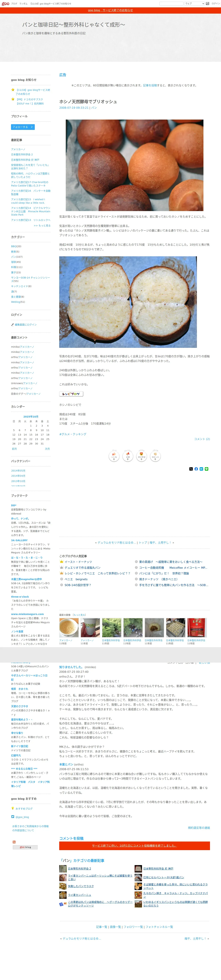Click the orange RSS feed icon

tap(14, 842)
